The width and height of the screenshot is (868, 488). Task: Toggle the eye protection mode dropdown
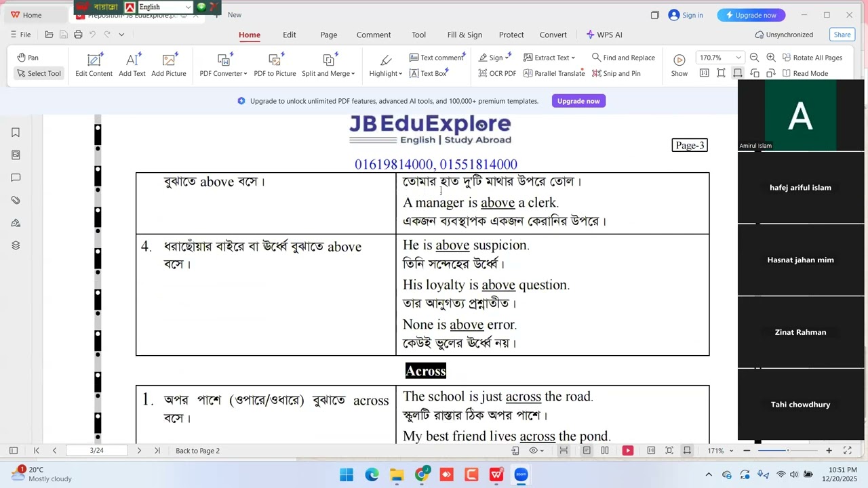[537, 451]
